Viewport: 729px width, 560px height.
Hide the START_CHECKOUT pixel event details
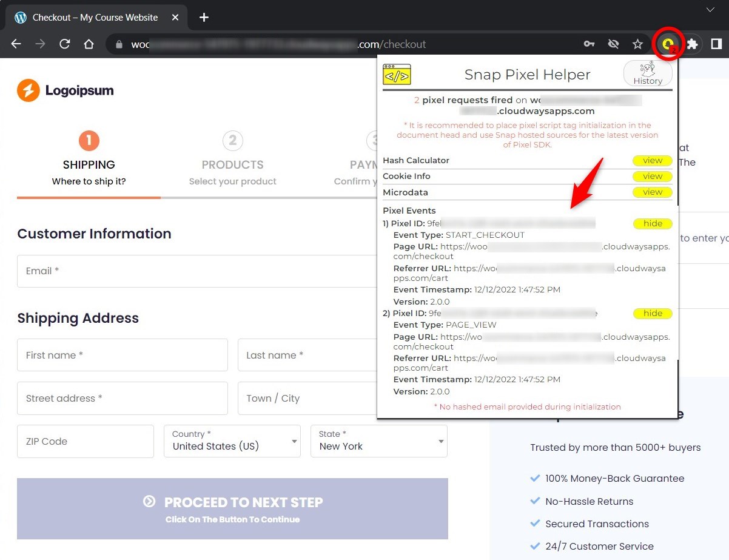pyautogui.click(x=653, y=224)
